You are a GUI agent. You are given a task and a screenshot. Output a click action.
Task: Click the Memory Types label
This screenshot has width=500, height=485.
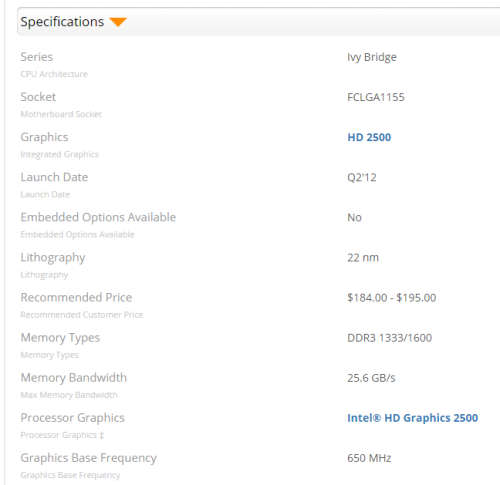click(x=60, y=338)
